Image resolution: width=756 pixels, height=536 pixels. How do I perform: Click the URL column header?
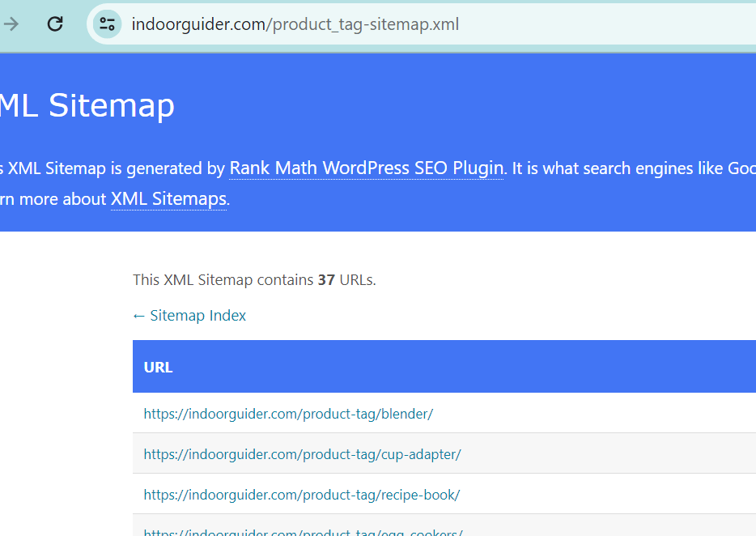click(158, 367)
